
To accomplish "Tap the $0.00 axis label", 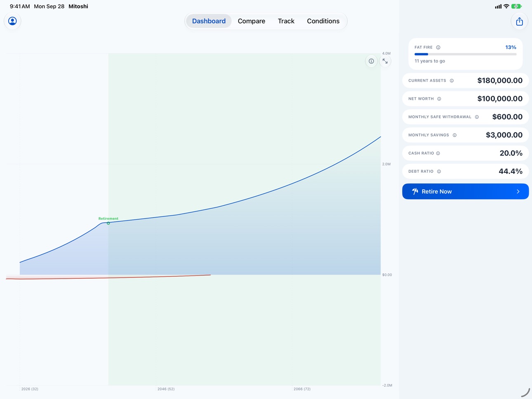I will [x=387, y=275].
